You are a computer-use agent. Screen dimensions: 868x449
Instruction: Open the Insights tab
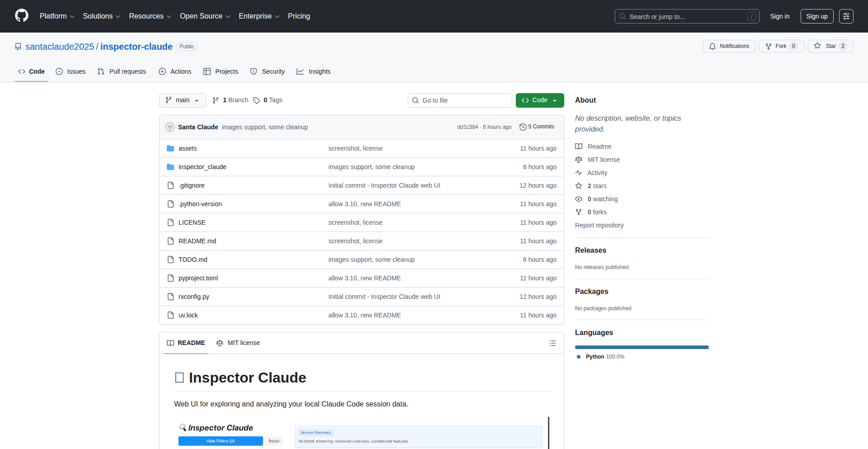click(314, 71)
